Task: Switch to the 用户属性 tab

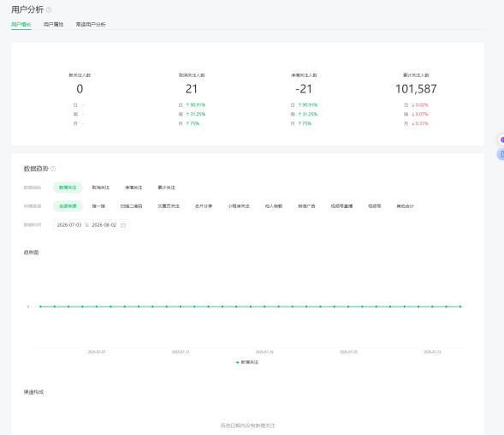Action: (x=53, y=25)
